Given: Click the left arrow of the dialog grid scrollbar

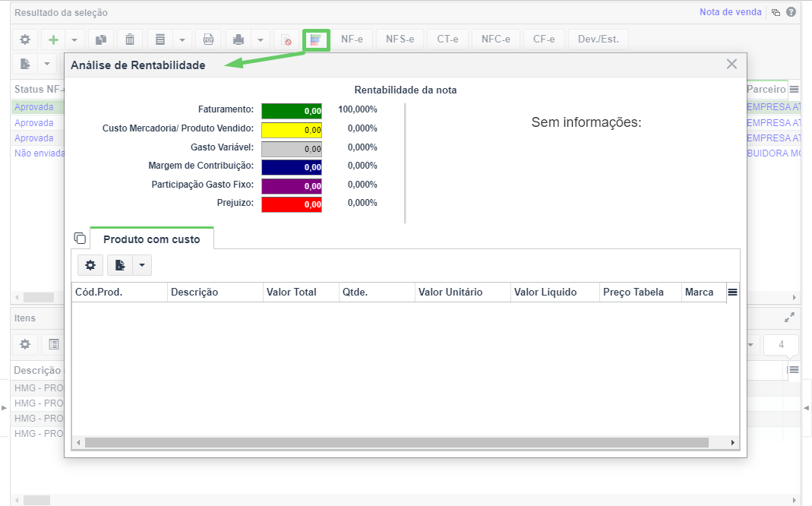Looking at the screenshot, I should (78, 442).
